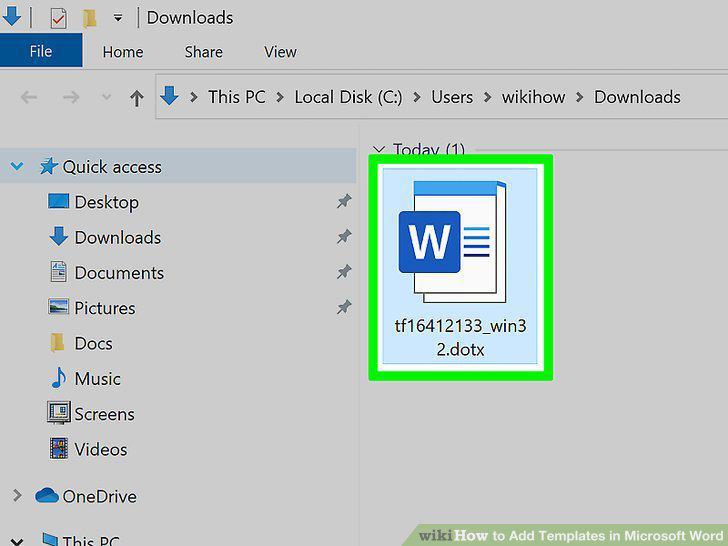Open Screens in the sidebar
The width and height of the screenshot is (728, 546).
[x=104, y=414]
